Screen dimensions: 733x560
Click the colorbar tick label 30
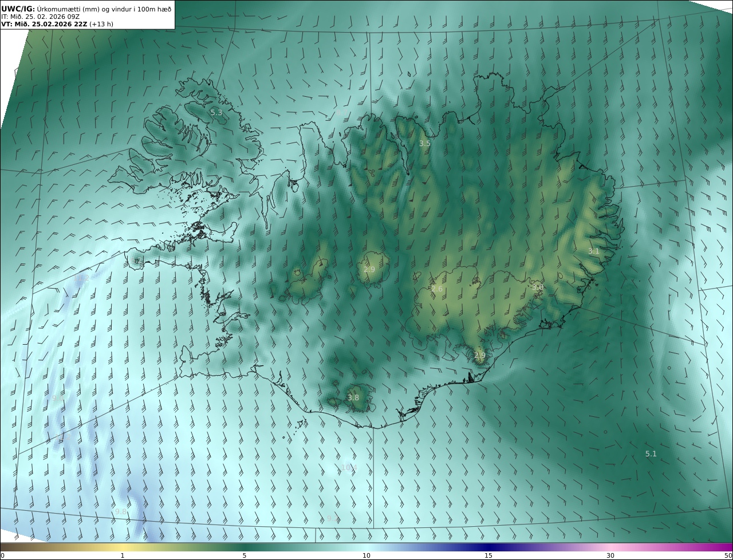click(610, 555)
